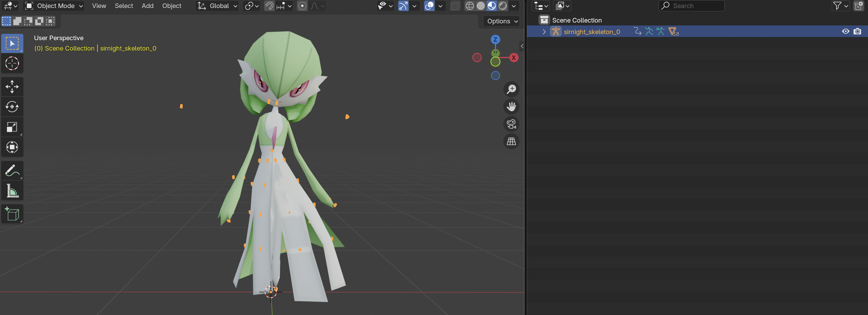Image resolution: width=868 pixels, height=315 pixels.
Task: Switch to rendered shading
Action: (502, 6)
